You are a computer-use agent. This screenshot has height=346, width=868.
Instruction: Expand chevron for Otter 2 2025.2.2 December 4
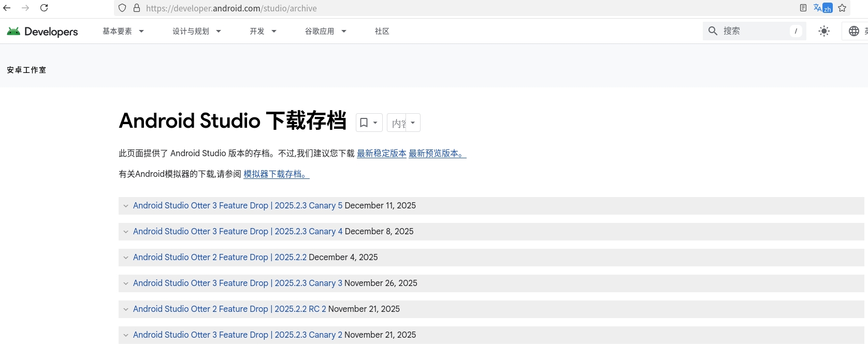126,258
